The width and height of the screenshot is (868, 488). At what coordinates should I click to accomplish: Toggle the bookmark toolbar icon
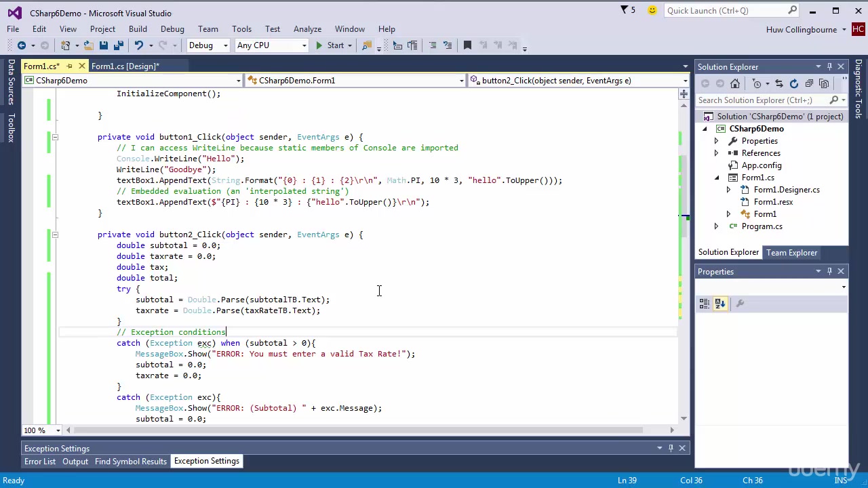[x=467, y=45]
